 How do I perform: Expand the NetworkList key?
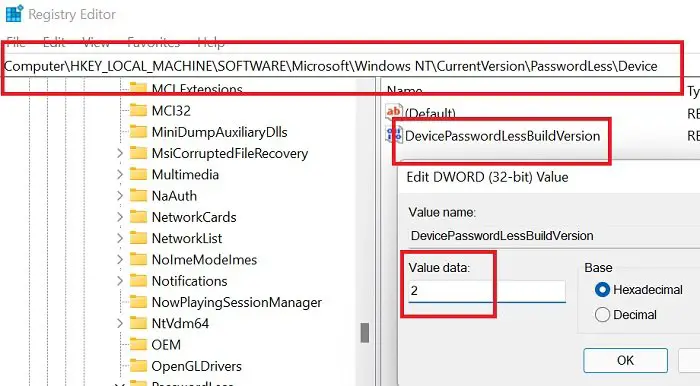(x=120, y=238)
